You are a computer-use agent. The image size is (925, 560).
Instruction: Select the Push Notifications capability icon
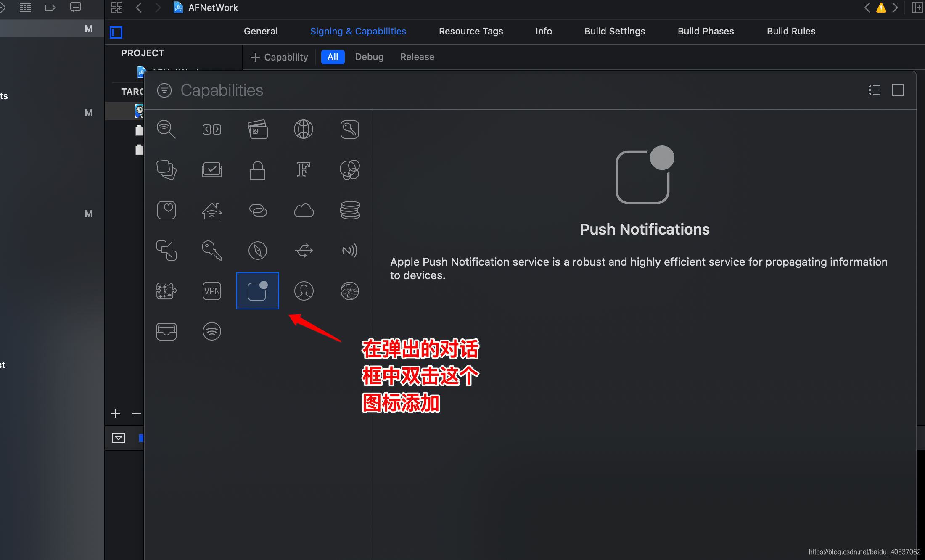(x=257, y=291)
